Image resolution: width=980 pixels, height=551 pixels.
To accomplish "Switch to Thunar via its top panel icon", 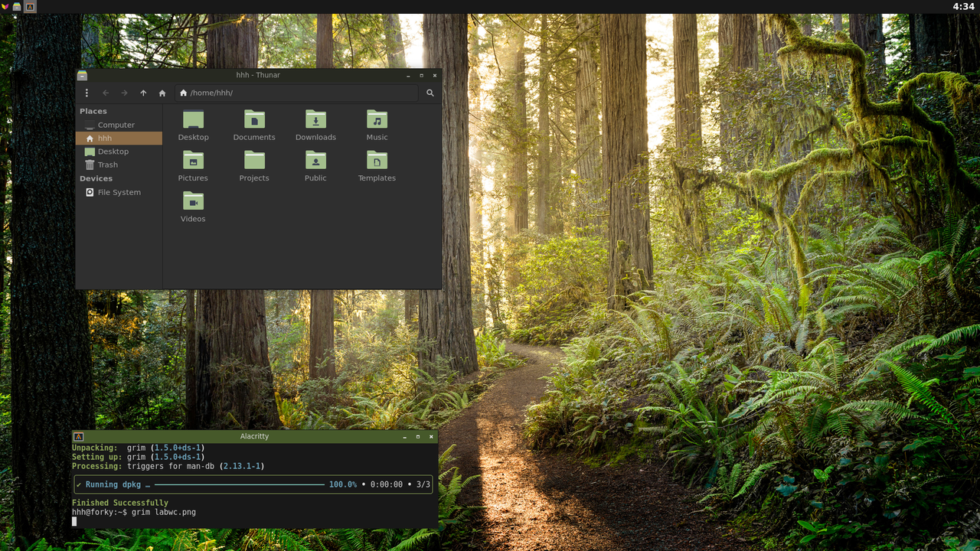I will [x=17, y=7].
